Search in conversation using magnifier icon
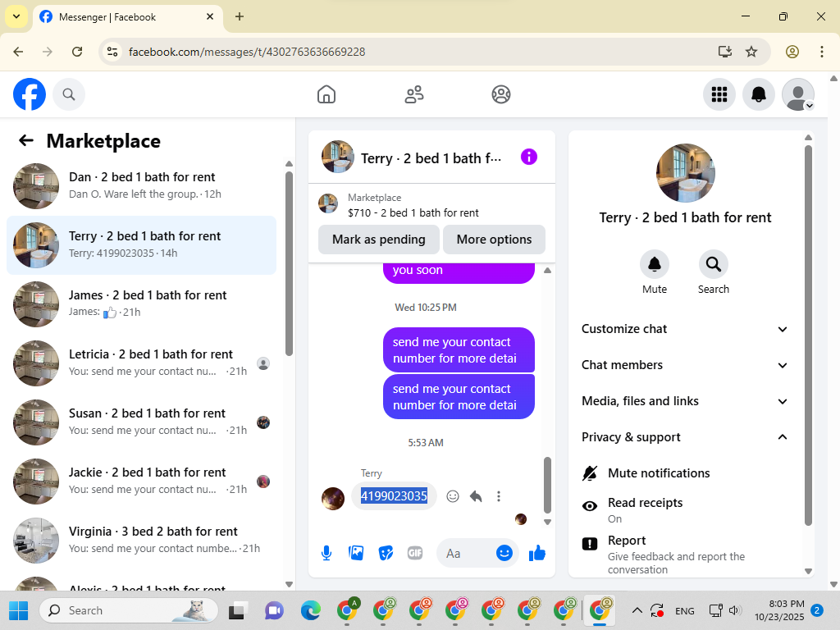This screenshot has height=630, width=840. click(x=713, y=264)
